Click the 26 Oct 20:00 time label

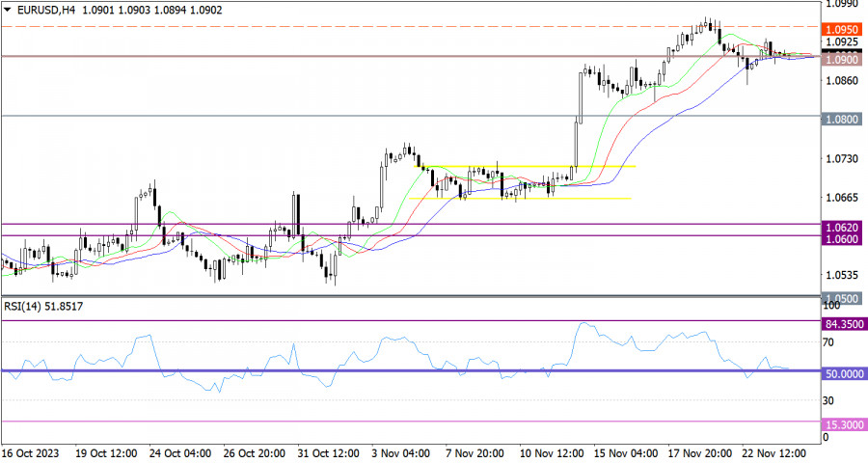tap(255, 453)
